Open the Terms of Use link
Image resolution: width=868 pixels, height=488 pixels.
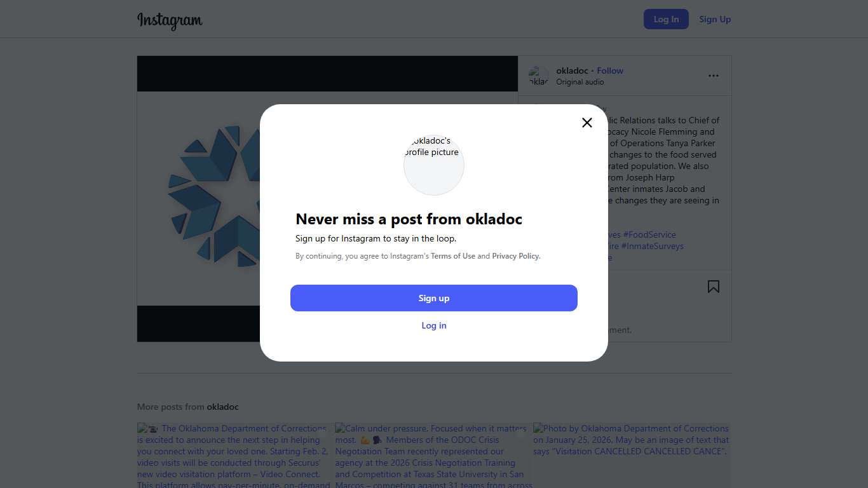[453, 256]
